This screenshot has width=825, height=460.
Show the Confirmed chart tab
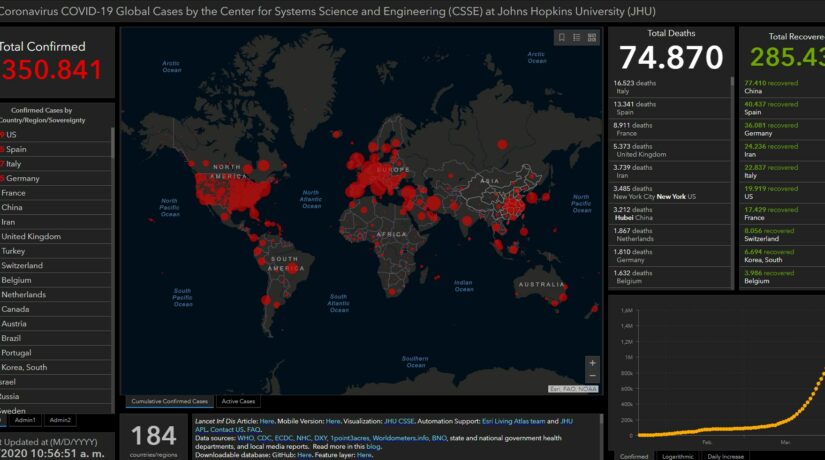[633, 456]
